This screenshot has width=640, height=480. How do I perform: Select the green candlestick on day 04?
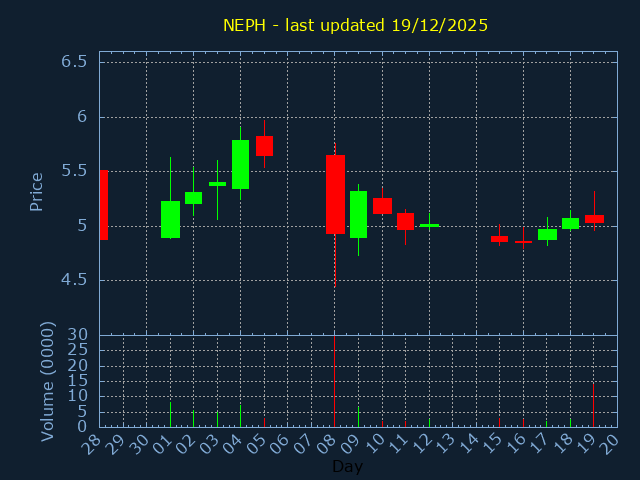[x=240, y=164]
